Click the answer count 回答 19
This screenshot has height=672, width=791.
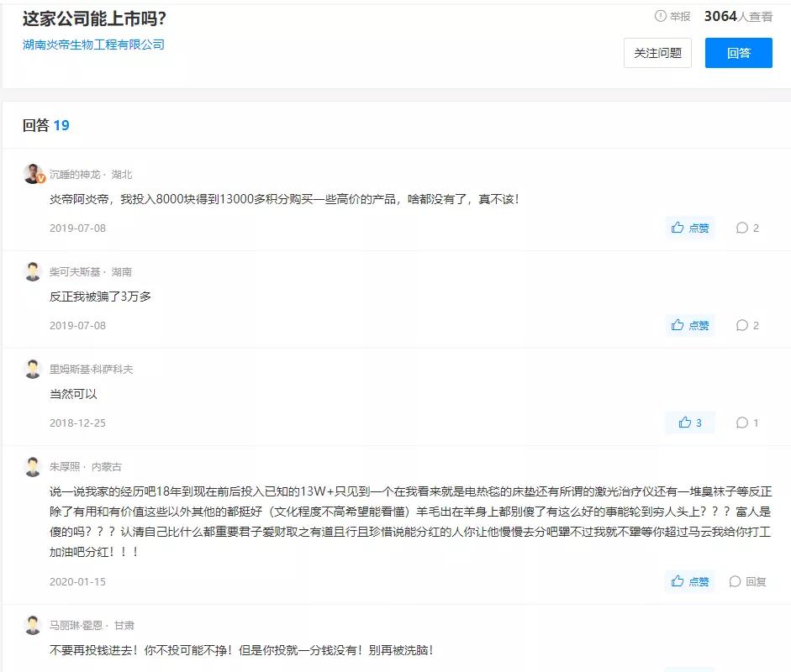tap(46, 125)
